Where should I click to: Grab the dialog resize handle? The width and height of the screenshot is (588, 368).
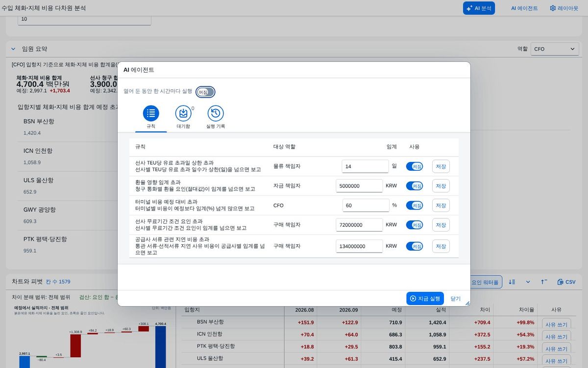coord(467,303)
